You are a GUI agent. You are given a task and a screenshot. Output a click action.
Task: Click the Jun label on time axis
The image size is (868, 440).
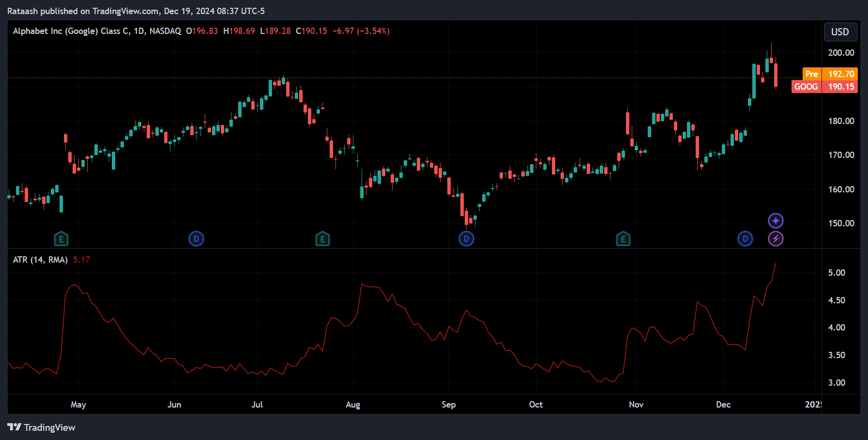[x=174, y=405]
